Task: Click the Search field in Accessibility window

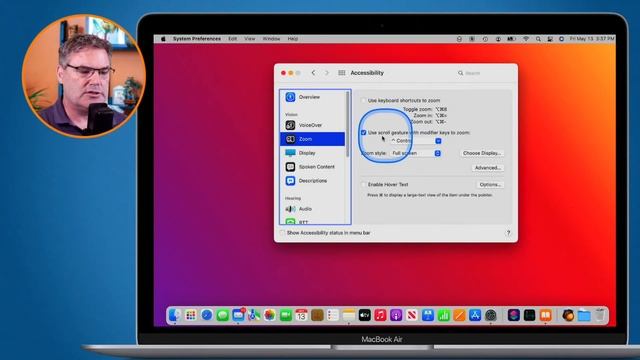Action: (482, 73)
